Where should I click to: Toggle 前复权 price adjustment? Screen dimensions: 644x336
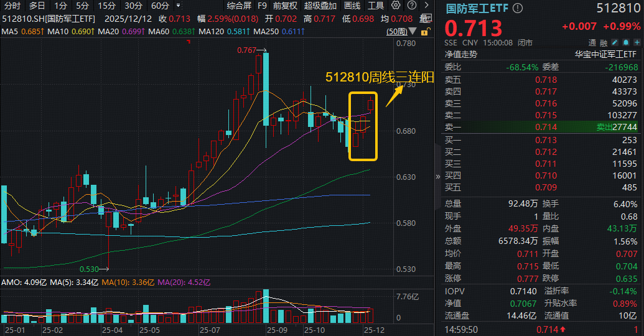pyautogui.click(x=285, y=6)
